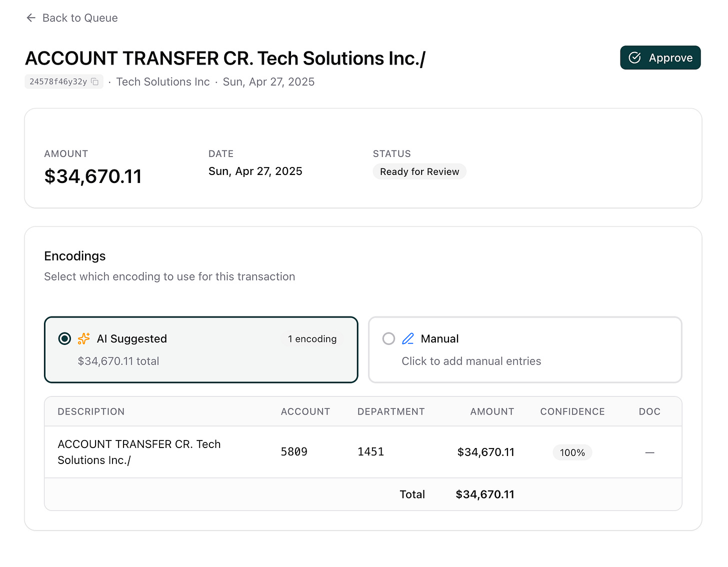This screenshot has height=567, width=728.
Task: Approve the transaction
Action: (x=660, y=57)
